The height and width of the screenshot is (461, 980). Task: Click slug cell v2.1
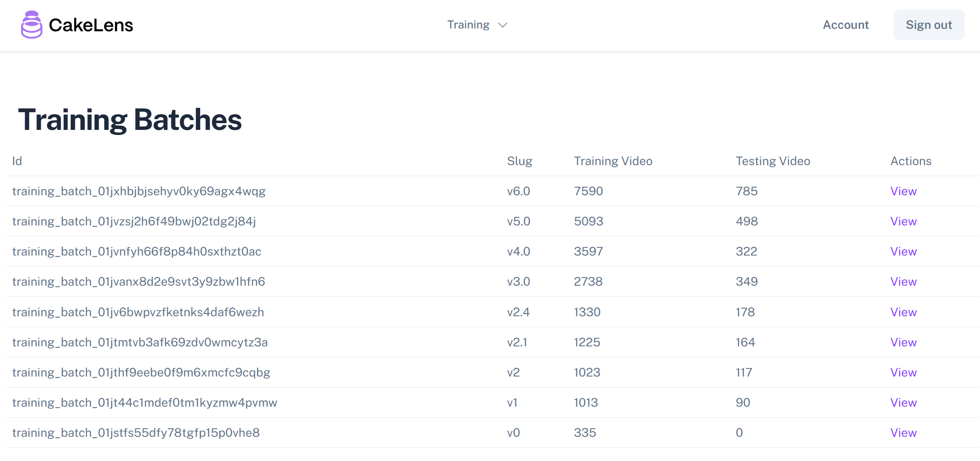517,342
